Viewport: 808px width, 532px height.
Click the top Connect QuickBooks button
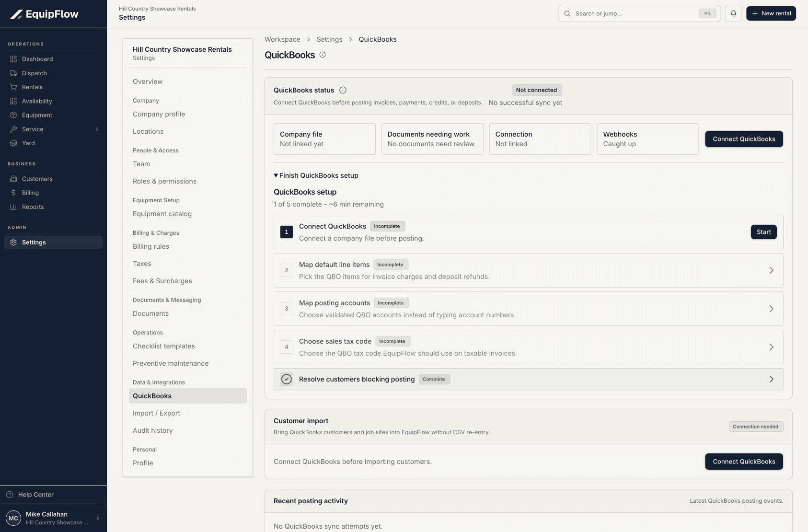tap(744, 139)
